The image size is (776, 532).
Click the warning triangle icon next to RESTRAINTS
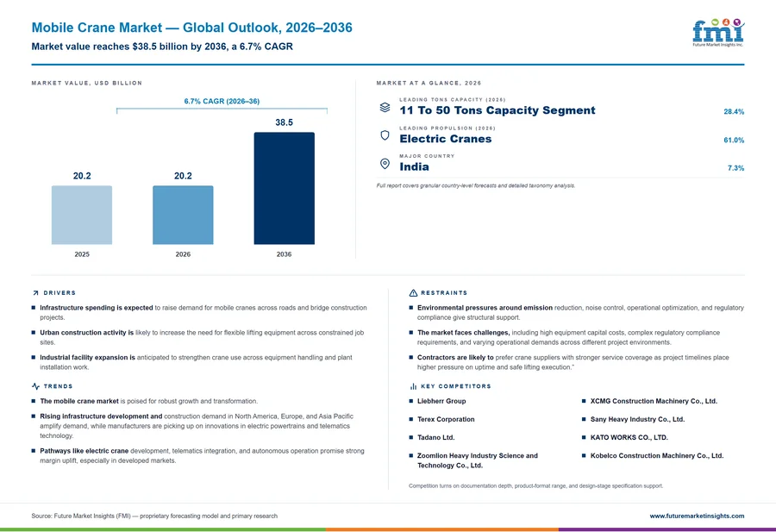(413, 293)
